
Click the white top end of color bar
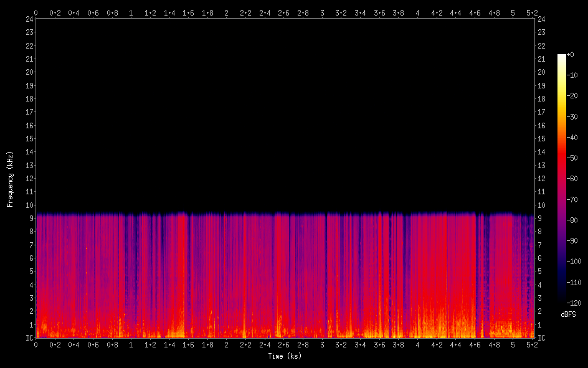(562, 57)
